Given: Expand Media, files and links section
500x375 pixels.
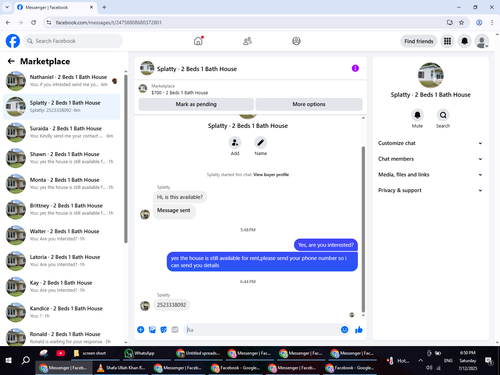Looking at the screenshot, I should pos(430,174).
